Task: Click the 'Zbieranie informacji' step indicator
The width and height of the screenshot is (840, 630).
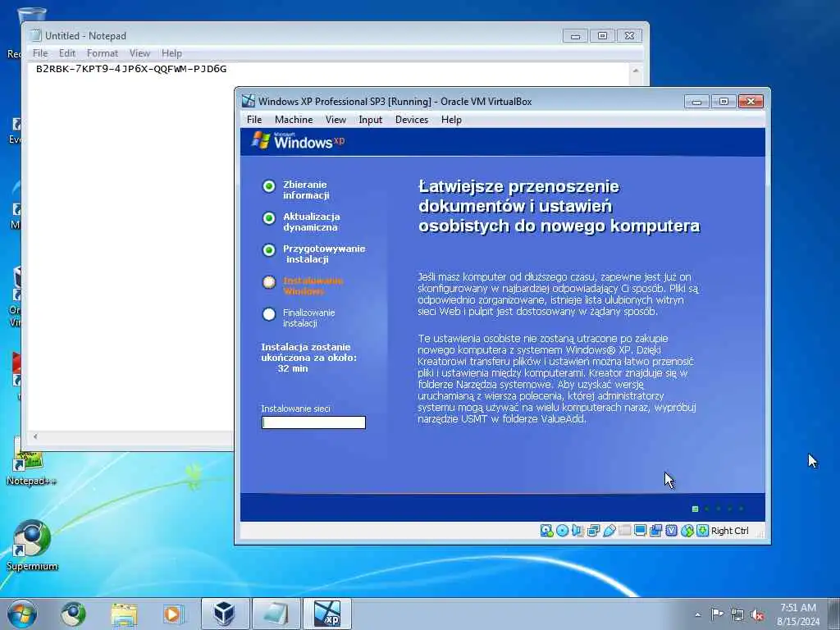Action: click(x=269, y=186)
